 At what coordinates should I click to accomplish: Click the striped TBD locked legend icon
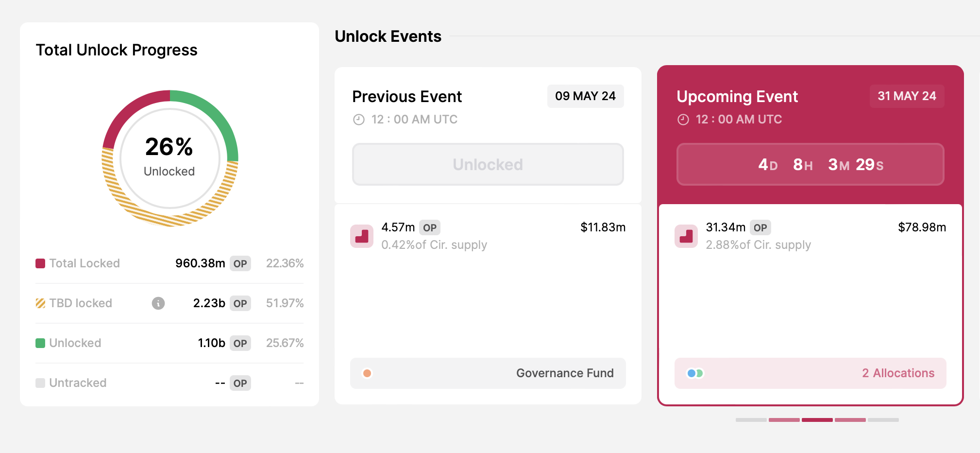click(40, 303)
